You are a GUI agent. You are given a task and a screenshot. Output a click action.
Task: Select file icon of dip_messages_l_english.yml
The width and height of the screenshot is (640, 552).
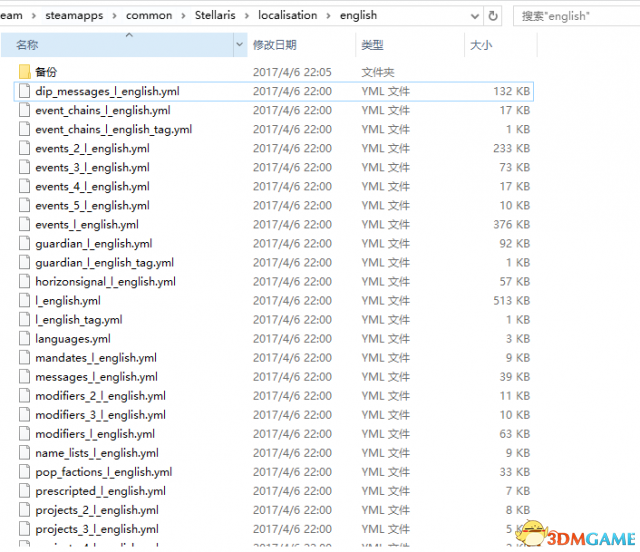[x=24, y=91]
